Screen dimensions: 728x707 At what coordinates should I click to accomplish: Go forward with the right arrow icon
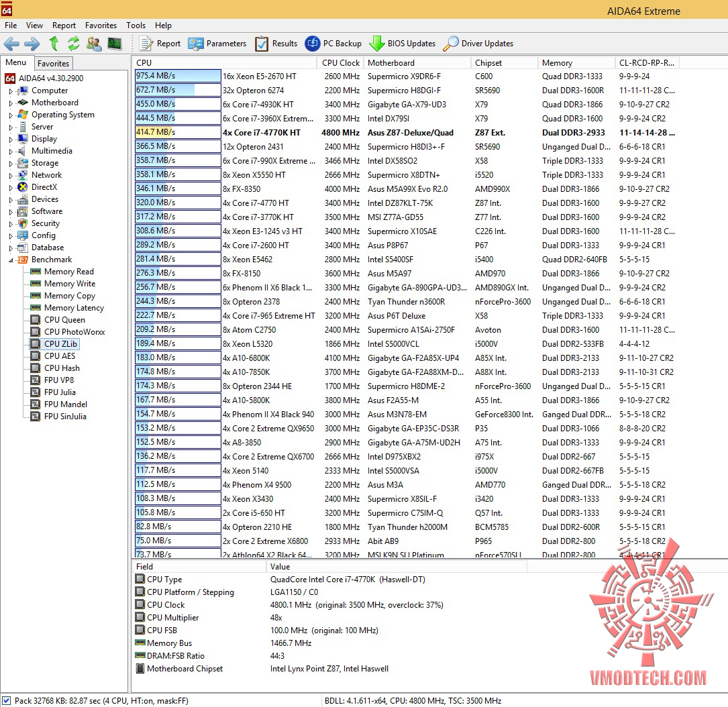(x=32, y=44)
